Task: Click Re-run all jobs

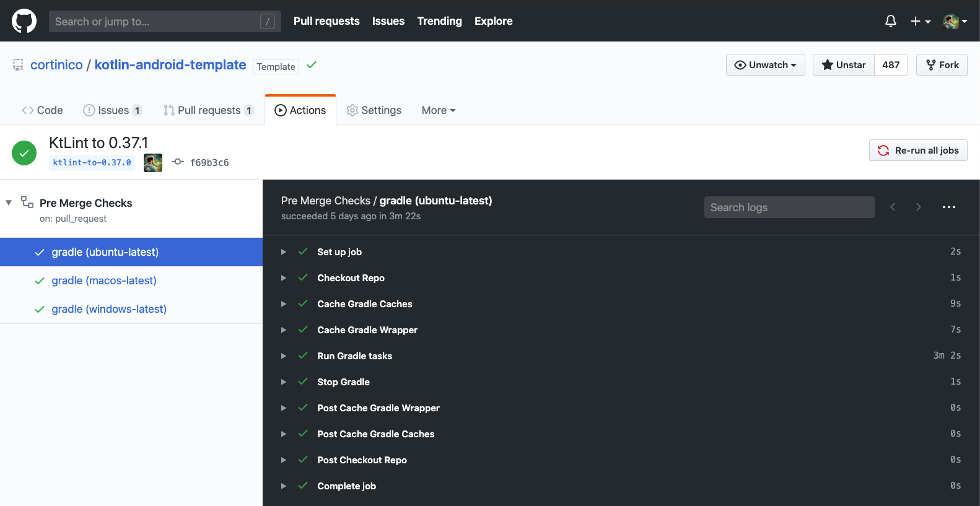Action: (x=918, y=150)
